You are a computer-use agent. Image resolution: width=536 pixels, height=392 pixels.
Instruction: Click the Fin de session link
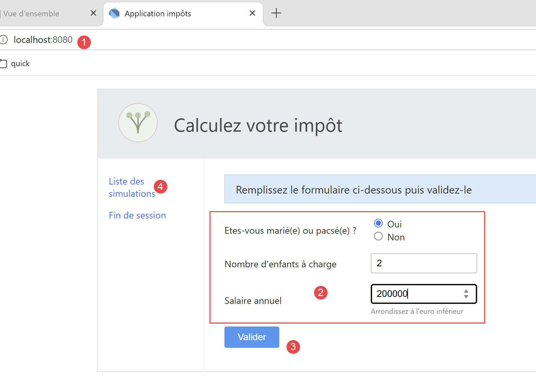(137, 215)
